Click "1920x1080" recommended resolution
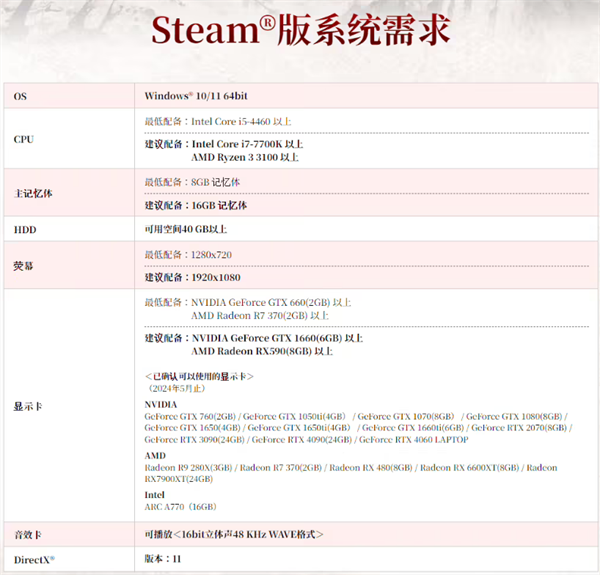Image resolution: width=600 pixels, height=575 pixels. 216,277
